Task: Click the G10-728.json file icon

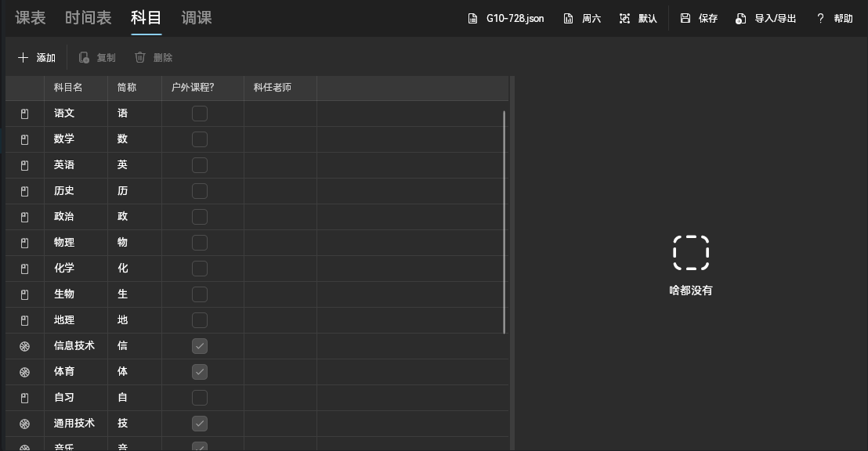Action: pos(472,19)
